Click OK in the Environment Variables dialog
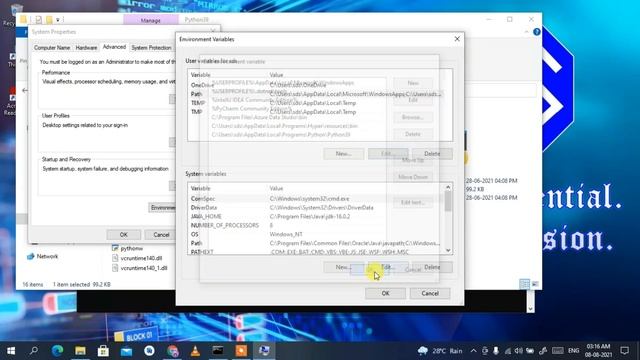This screenshot has width=640, height=360. 385,293
